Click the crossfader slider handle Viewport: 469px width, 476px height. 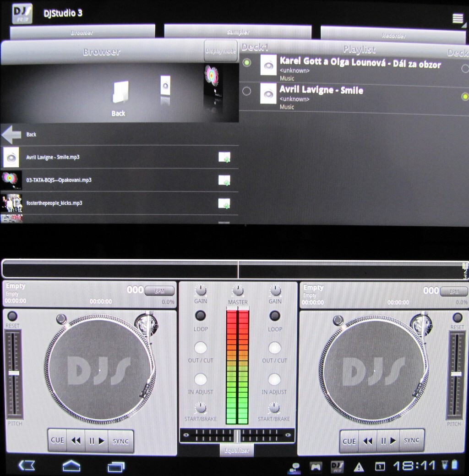(x=237, y=436)
